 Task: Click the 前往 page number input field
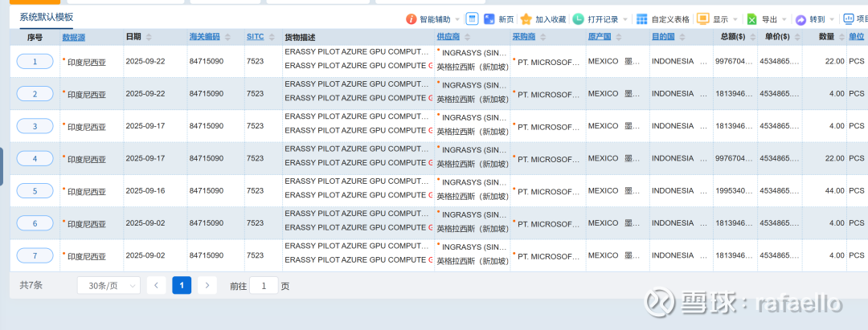coord(264,285)
